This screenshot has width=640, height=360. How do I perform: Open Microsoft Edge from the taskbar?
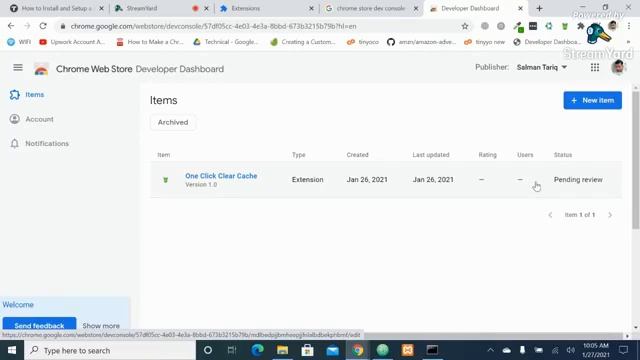[257, 350]
